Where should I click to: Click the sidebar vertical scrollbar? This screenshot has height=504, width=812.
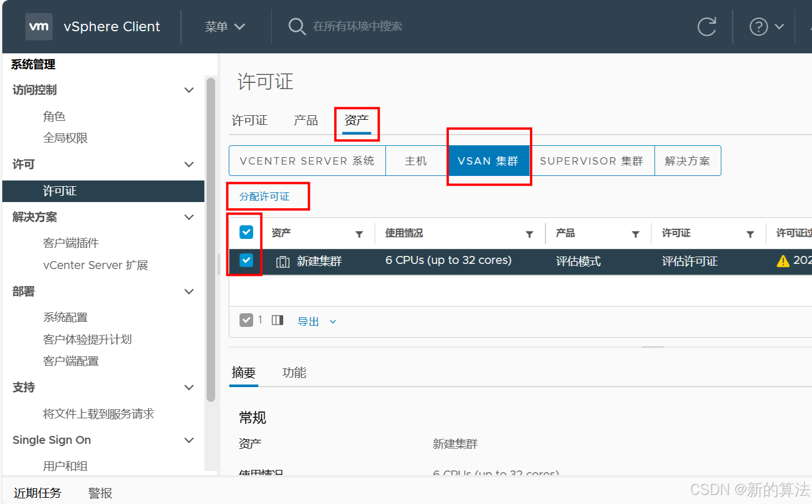(x=211, y=240)
